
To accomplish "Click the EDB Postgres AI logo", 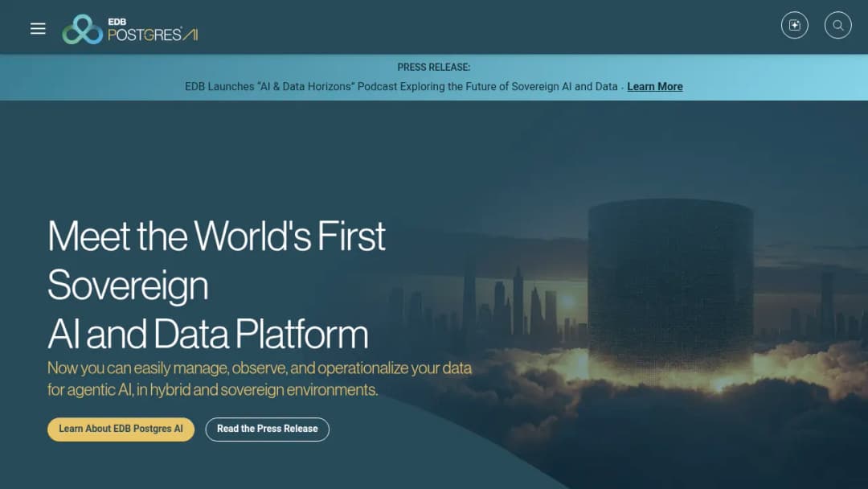I will 130,29.
